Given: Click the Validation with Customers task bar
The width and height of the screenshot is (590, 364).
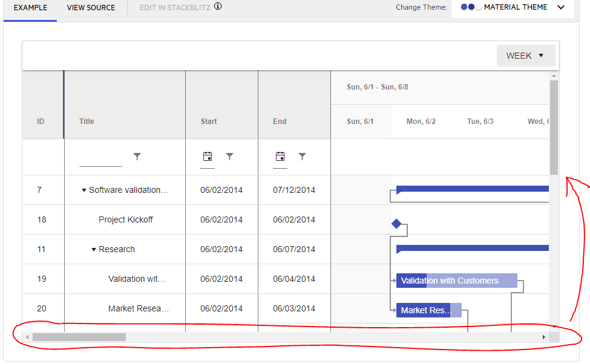Looking at the screenshot, I should click(x=456, y=281).
